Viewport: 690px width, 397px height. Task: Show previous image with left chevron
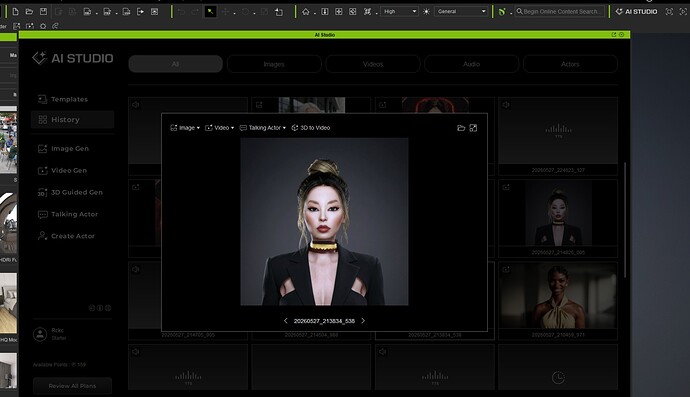tap(286, 321)
